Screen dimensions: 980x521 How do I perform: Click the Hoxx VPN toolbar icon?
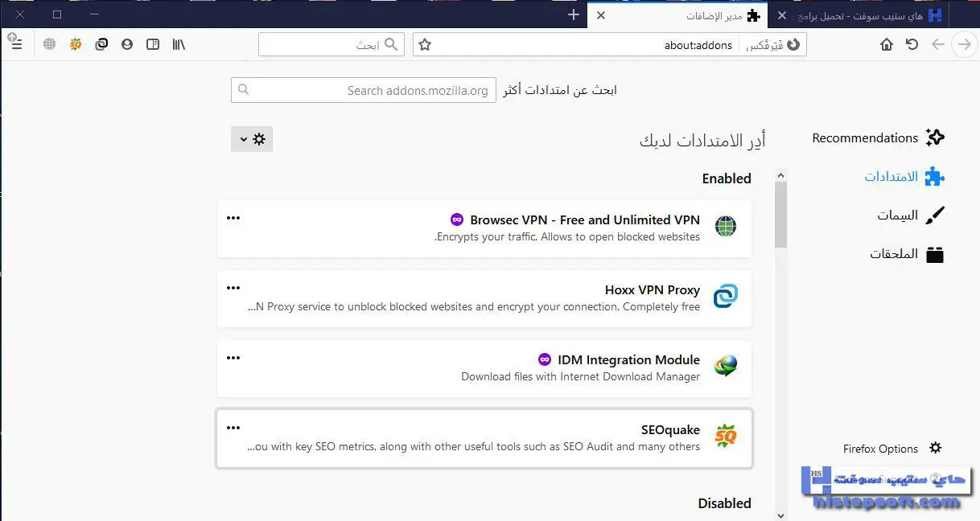click(101, 44)
